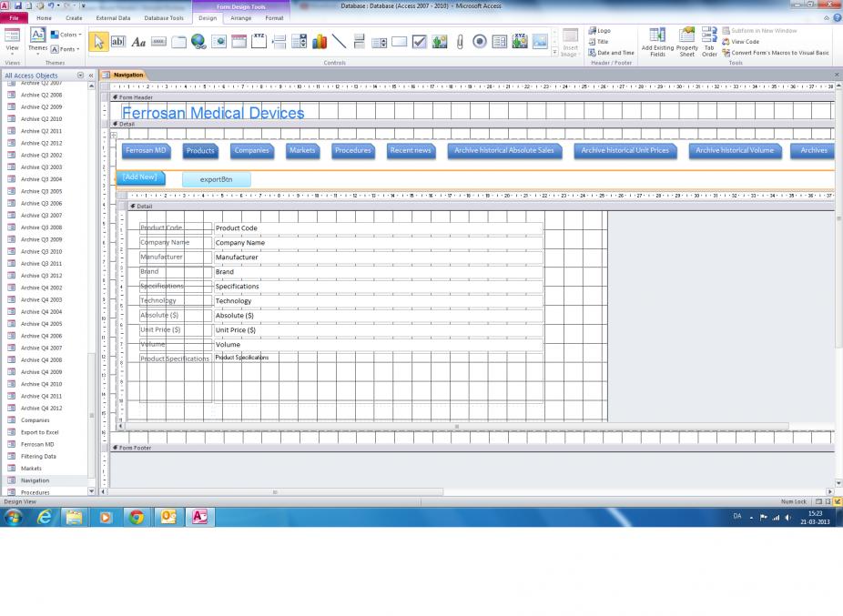The height and width of the screenshot is (616, 843).
Task: Open the Tab Order dialog
Action: (x=709, y=42)
